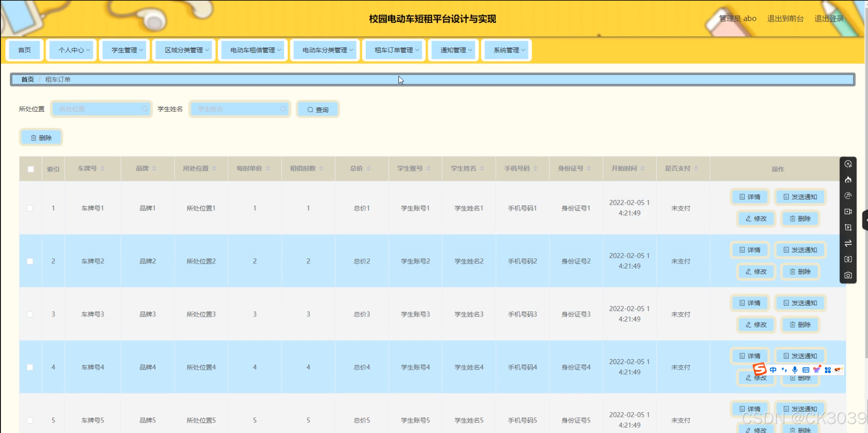Click the magnifier icon in the 所处位置 search field
The height and width of the screenshot is (433, 868).
(x=144, y=109)
